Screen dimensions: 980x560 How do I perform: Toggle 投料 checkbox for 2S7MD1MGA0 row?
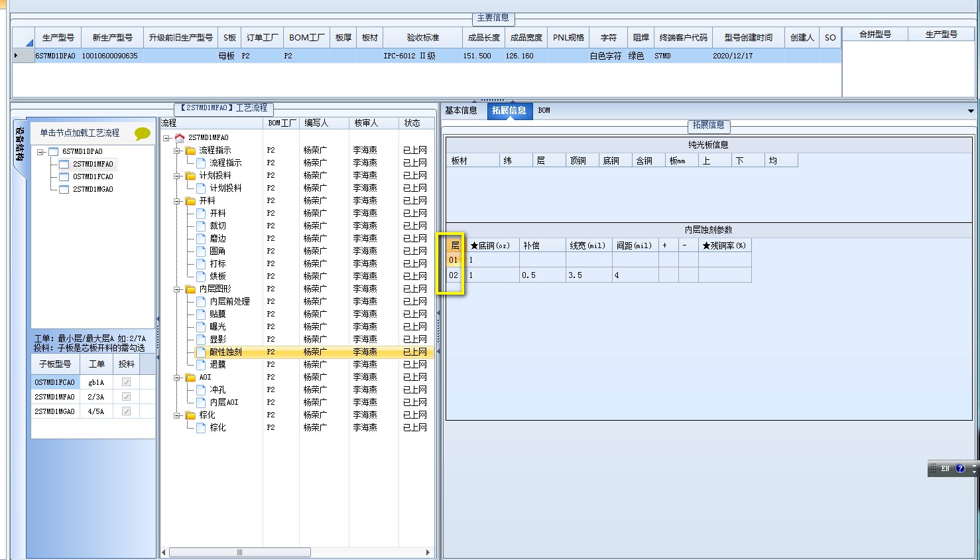pos(126,411)
